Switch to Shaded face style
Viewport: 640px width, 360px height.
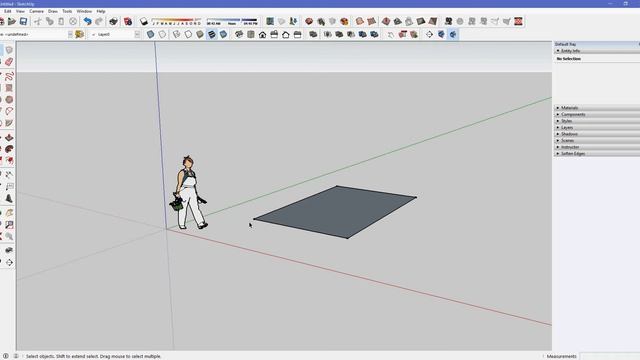coord(200,34)
